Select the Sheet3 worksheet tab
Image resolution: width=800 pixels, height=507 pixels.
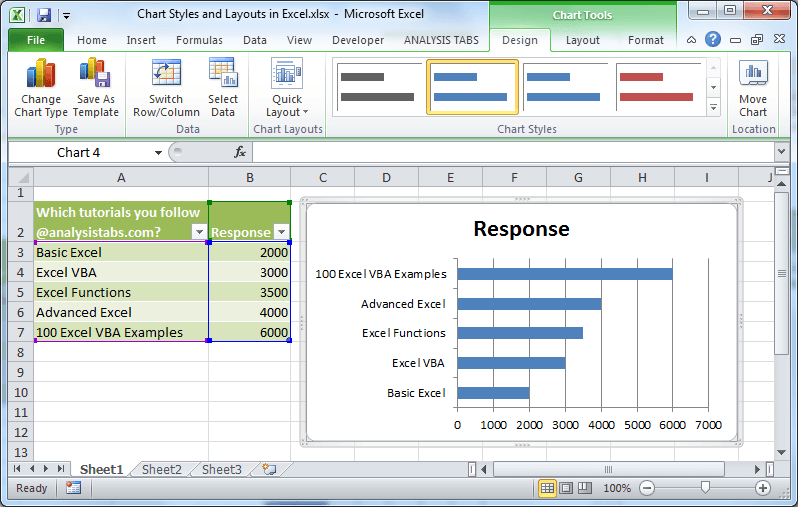coord(221,469)
